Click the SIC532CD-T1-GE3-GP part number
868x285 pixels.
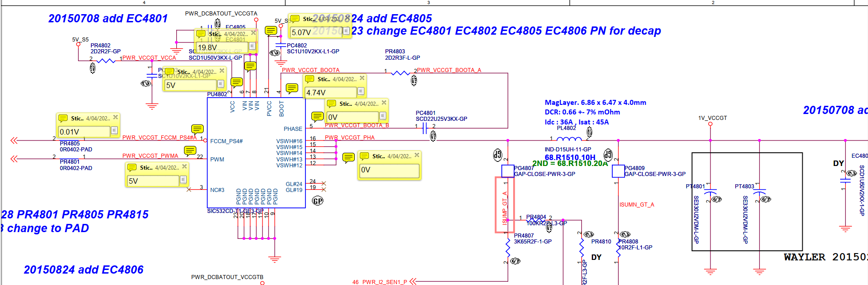tap(236, 211)
